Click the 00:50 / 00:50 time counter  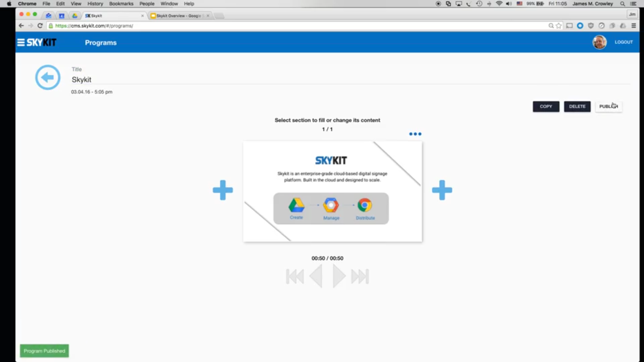(327, 258)
